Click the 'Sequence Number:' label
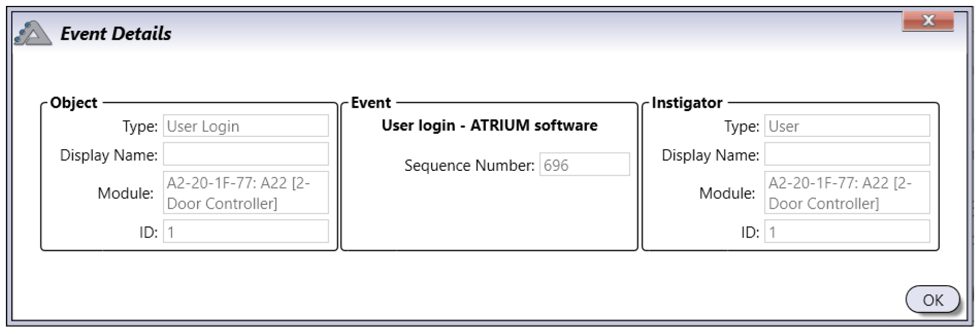Image resolution: width=980 pixels, height=332 pixels. coord(469,165)
